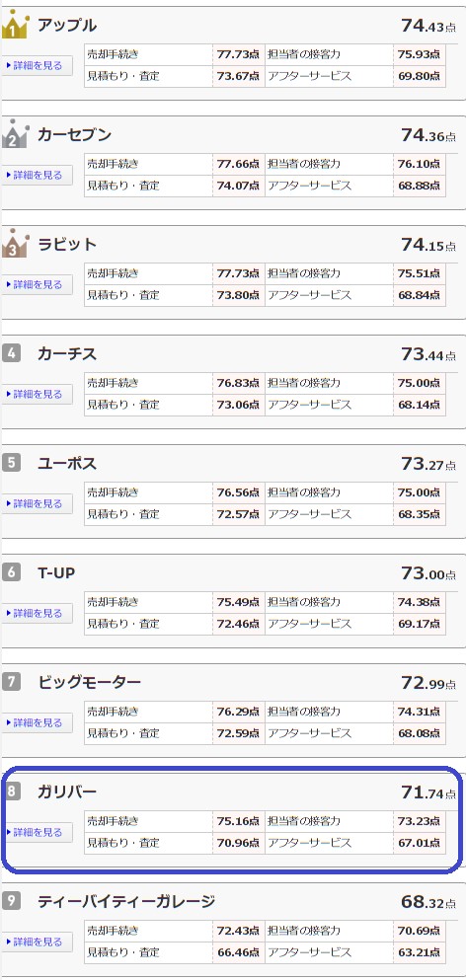Open 詳細を見る for ラビット
This screenshot has height=980, width=466.
(37, 284)
